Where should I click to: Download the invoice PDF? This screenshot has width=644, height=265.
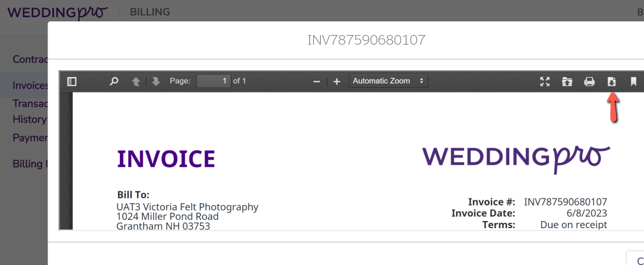[x=611, y=82]
